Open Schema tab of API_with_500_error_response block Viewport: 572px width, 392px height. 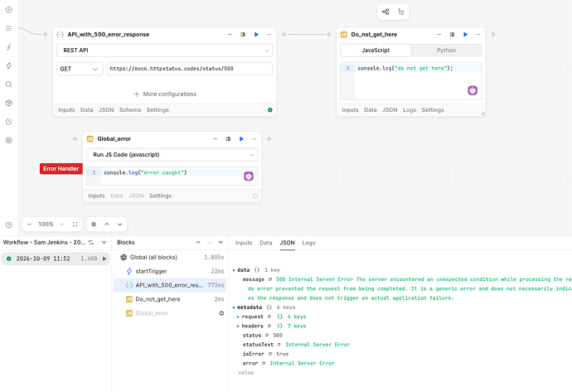pyautogui.click(x=130, y=109)
